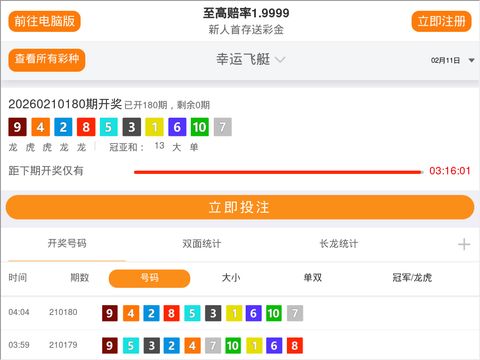Image resolution: width=480 pixels, height=360 pixels.
Task: Select the 冠军/龙虎 filter
Action: point(412,278)
